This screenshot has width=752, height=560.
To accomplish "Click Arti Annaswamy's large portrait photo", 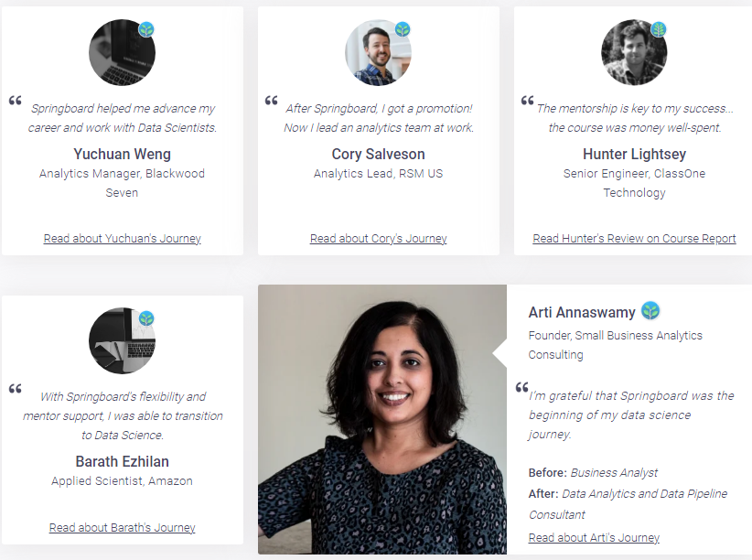I will [382, 419].
